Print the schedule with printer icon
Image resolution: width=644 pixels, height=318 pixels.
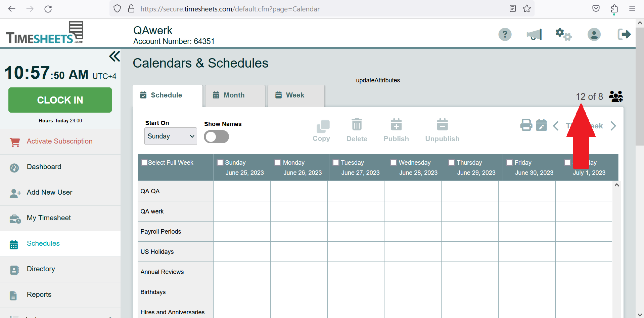(526, 125)
